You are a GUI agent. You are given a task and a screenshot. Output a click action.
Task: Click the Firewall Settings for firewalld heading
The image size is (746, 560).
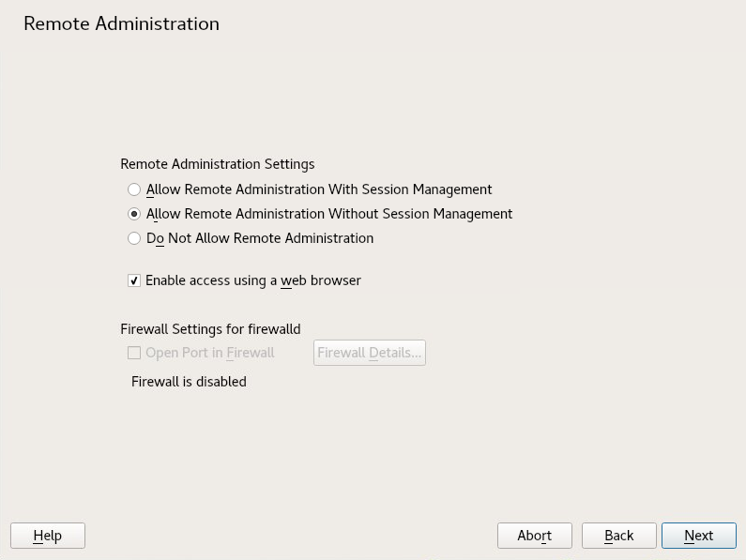(x=210, y=328)
